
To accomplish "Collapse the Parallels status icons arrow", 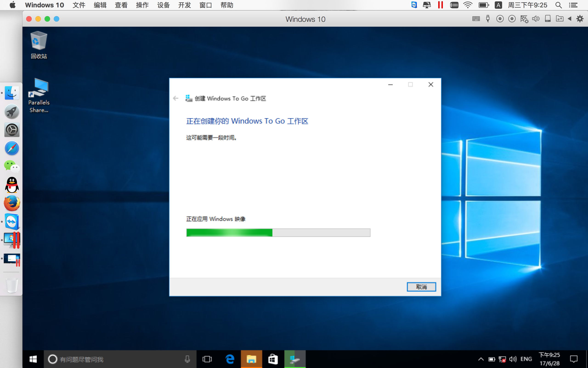I will point(570,19).
